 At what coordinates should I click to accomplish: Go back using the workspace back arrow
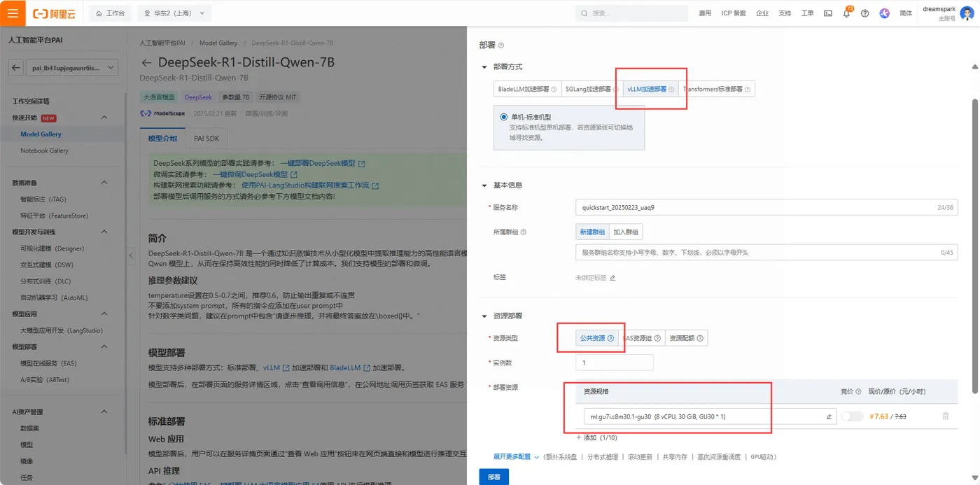[x=16, y=68]
